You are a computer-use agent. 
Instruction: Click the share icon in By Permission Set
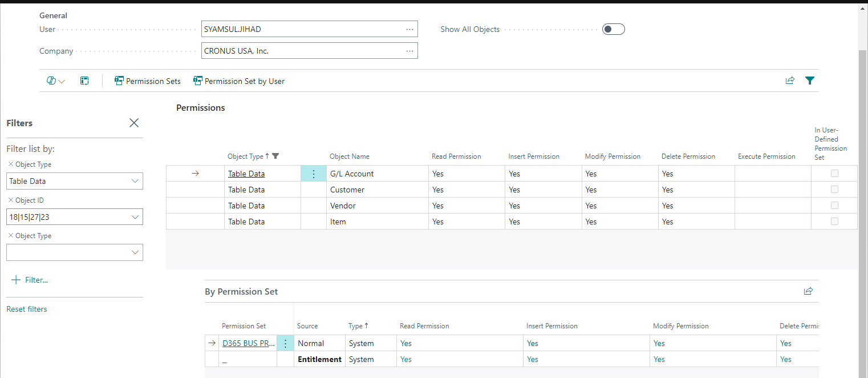(x=808, y=291)
